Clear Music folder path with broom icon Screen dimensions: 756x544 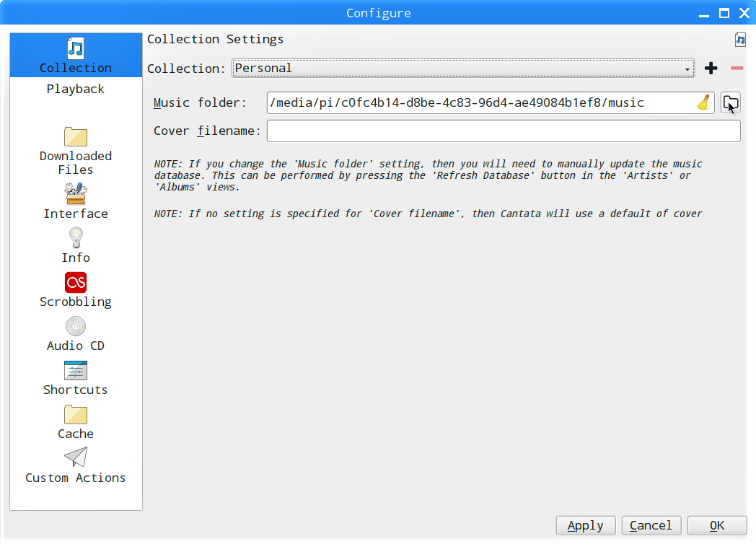(703, 103)
